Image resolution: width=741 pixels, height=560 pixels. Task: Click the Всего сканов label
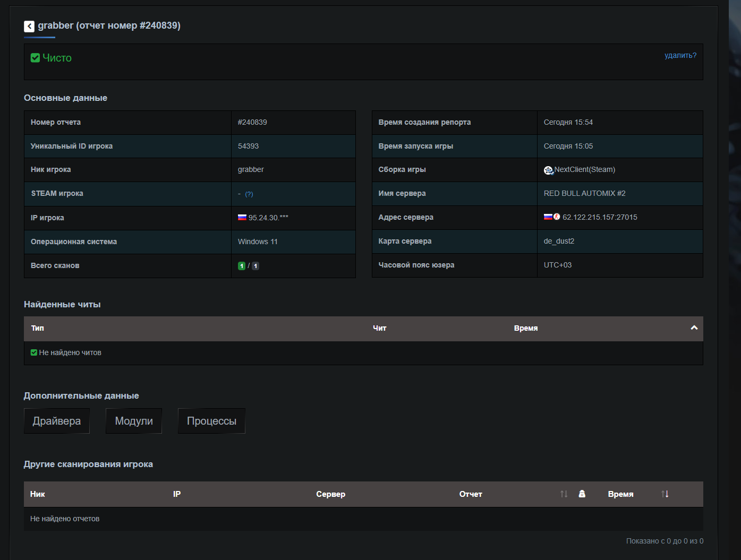click(55, 265)
